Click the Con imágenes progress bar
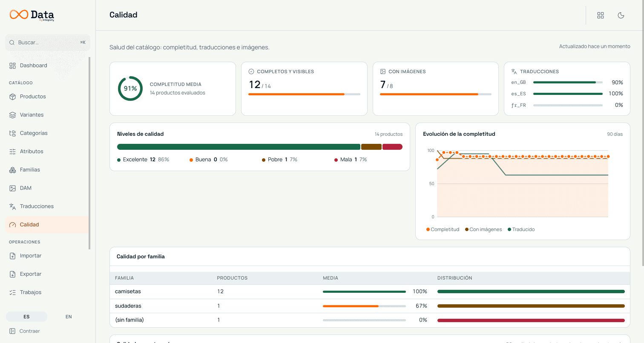Viewport: 644px width, 343px height. point(436,94)
